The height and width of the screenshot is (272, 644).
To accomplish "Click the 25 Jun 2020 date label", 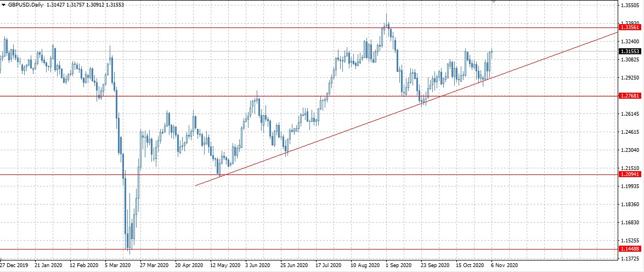I will coord(295,265).
